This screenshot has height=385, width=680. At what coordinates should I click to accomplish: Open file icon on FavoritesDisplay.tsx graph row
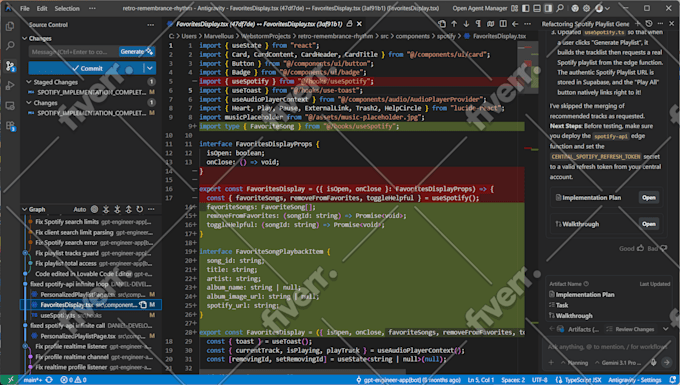pos(143,305)
